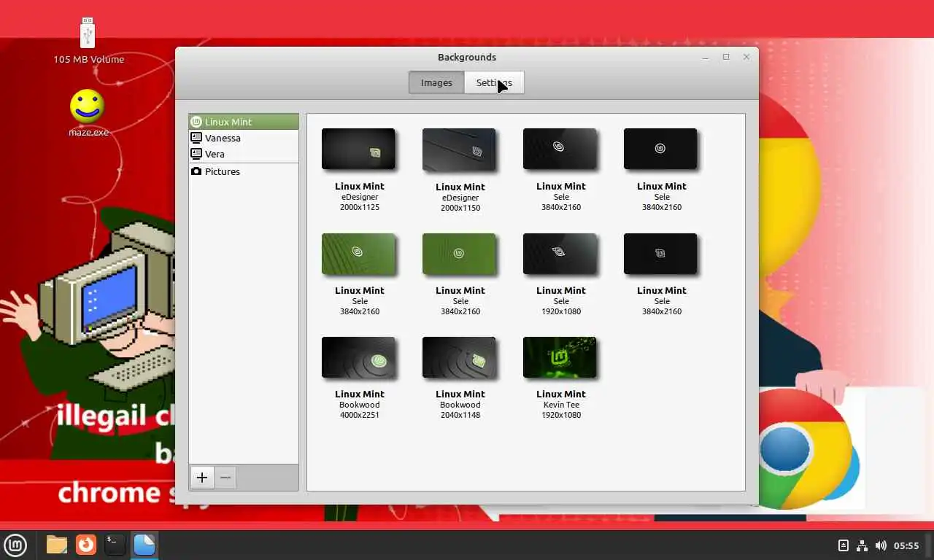This screenshot has height=560, width=934.
Task: Select the Kevin Tee green glow wallpaper
Action: click(x=560, y=357)
